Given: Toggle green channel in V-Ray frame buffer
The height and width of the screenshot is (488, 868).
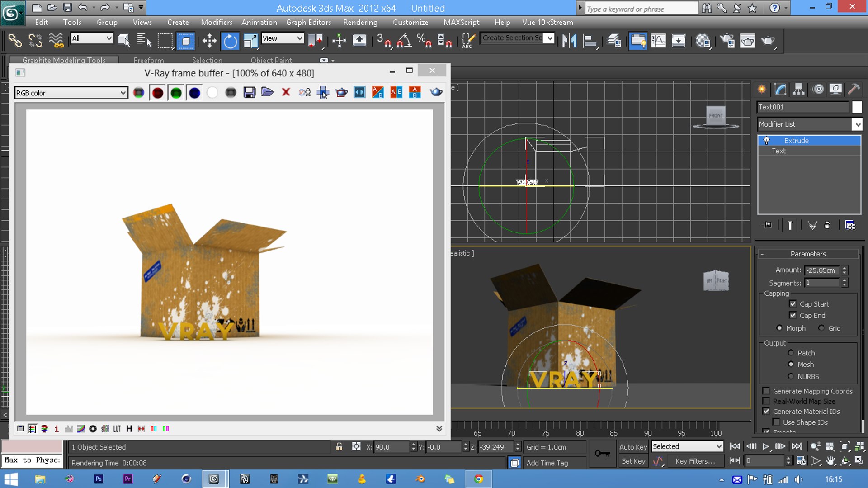Looking at the screenshot, I should coord(176,93).
